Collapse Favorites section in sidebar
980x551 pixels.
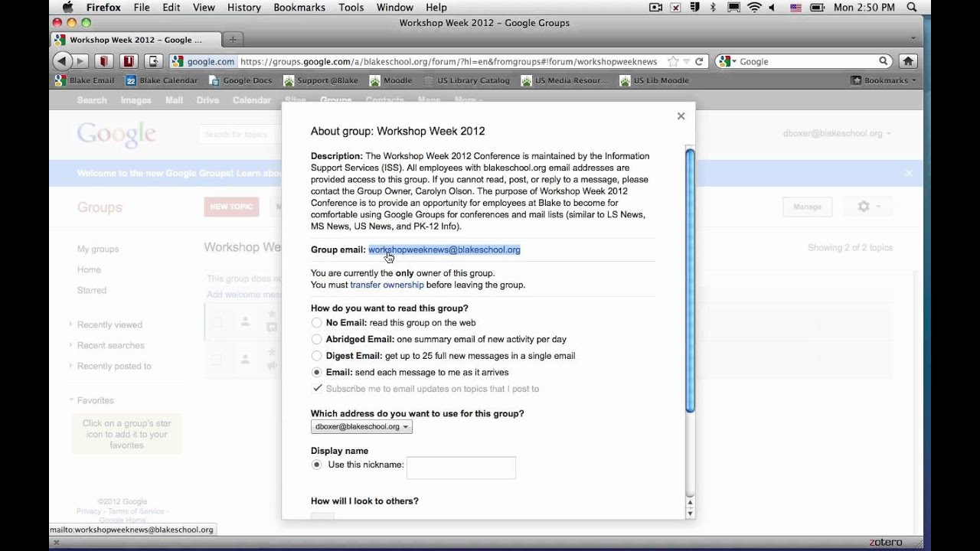pyautogui.click(x=91, y=400)
